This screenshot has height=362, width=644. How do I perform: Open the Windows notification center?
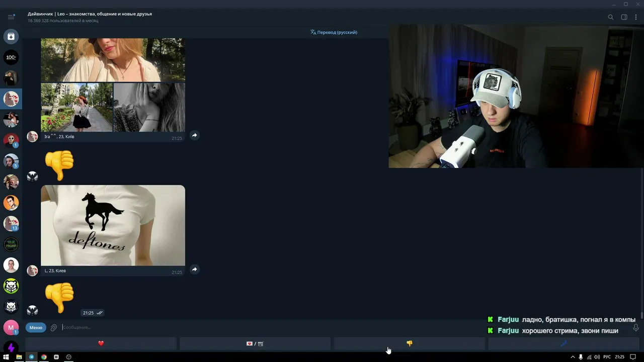(633, 357)
